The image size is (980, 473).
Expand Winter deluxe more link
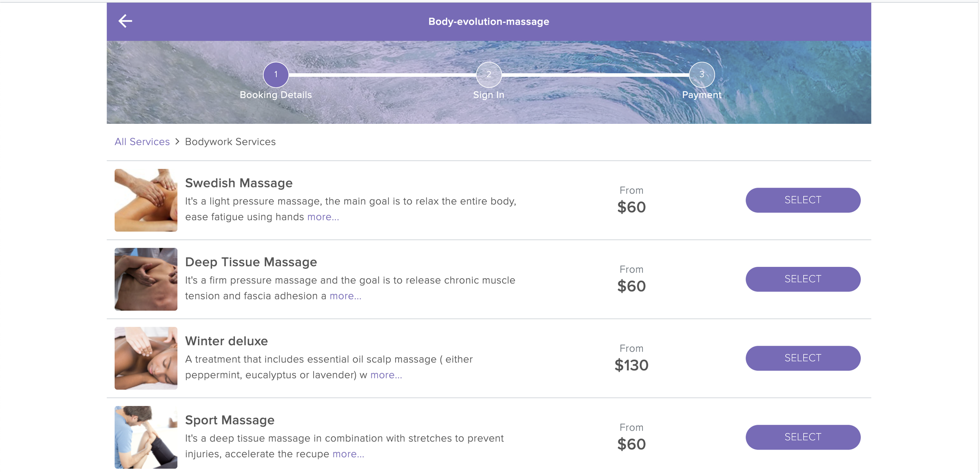386,375
